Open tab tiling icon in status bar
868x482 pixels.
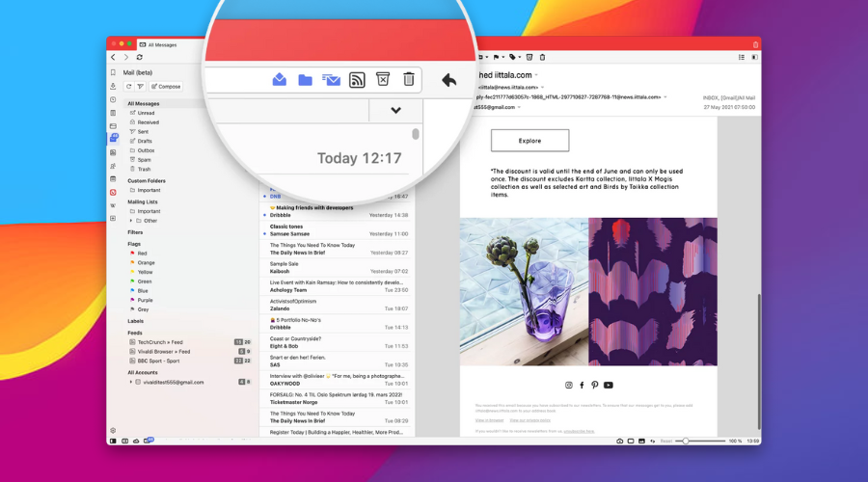[x=631, y=442]
